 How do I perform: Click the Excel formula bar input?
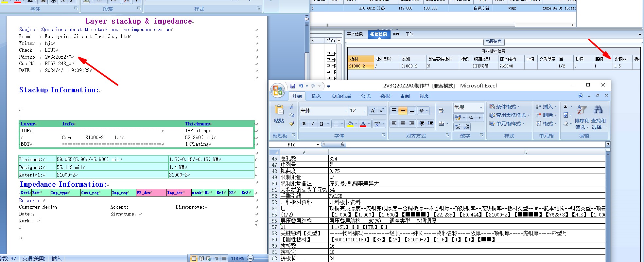[x=476, y=144]
